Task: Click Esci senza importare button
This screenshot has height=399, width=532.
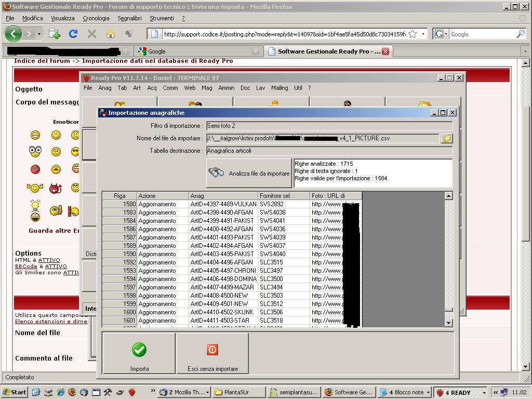Action: coord(212,353)
